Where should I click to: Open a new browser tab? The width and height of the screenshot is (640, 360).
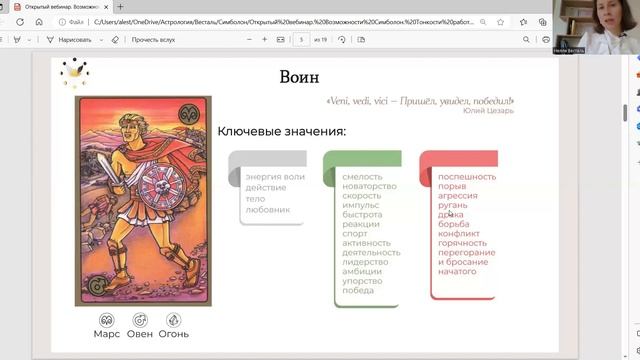(x=120, y=7)
